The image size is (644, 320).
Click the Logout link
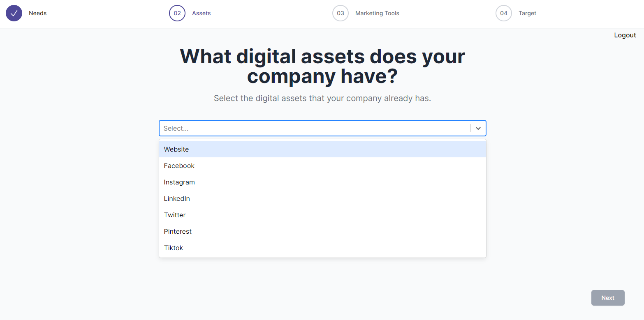tap(625, 35)
